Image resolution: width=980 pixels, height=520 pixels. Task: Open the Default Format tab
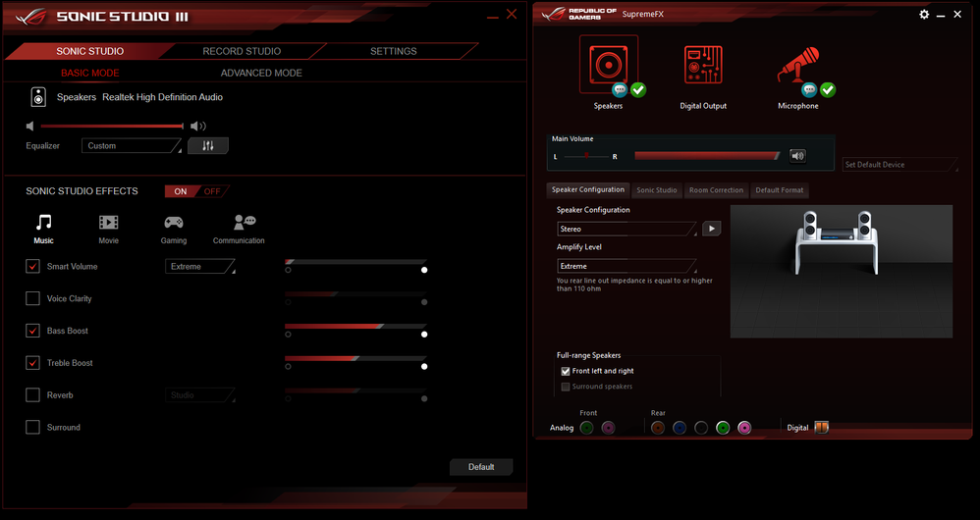[780, 190]
